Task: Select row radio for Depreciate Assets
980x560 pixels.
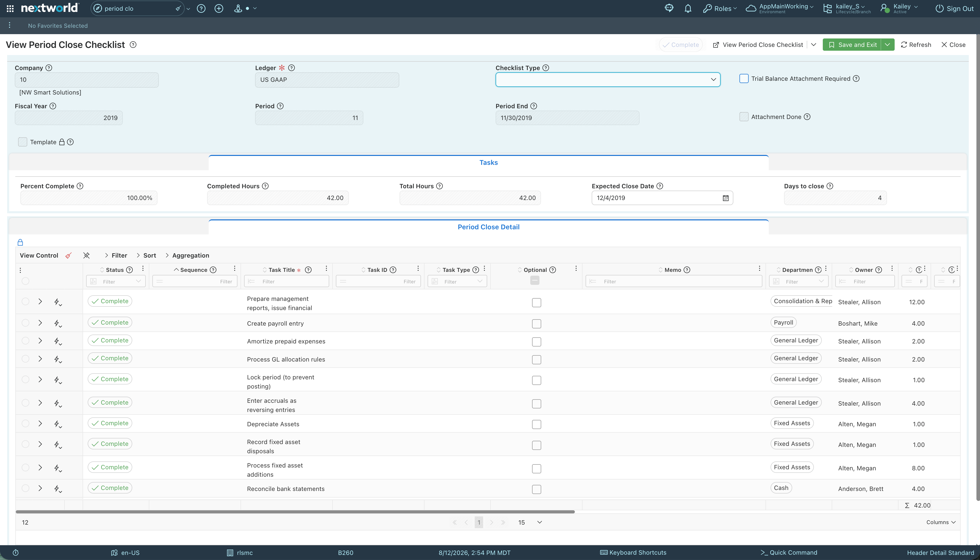Action: click(25, 423)
